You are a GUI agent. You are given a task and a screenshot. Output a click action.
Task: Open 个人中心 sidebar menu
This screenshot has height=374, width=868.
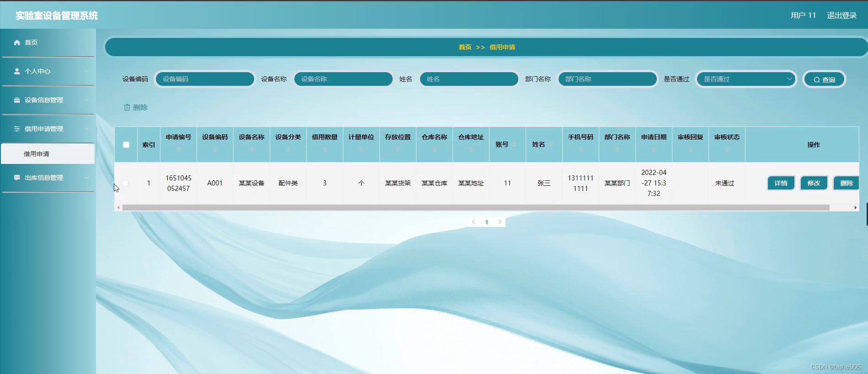click(48, 71)
